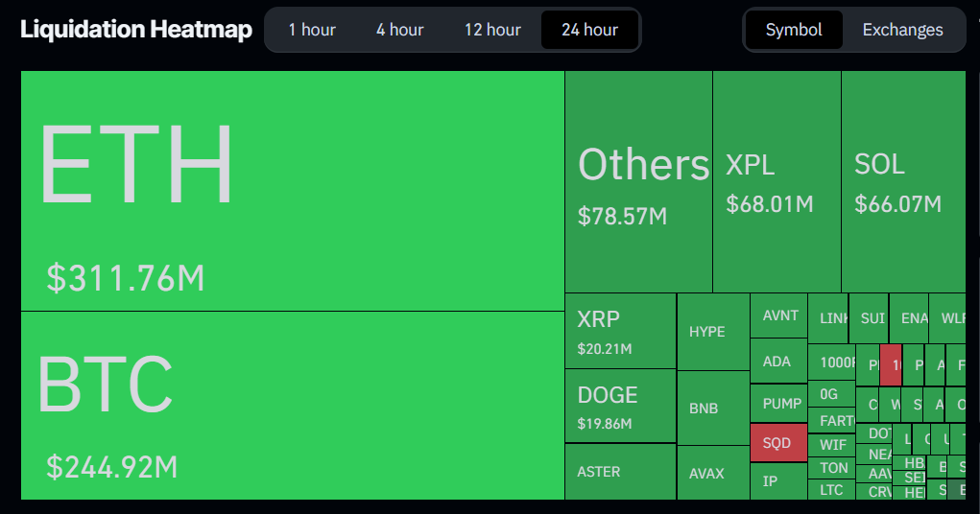Open the DOGE heatmap tile
This screenshot has height=514, width=980.
point(620,406)
